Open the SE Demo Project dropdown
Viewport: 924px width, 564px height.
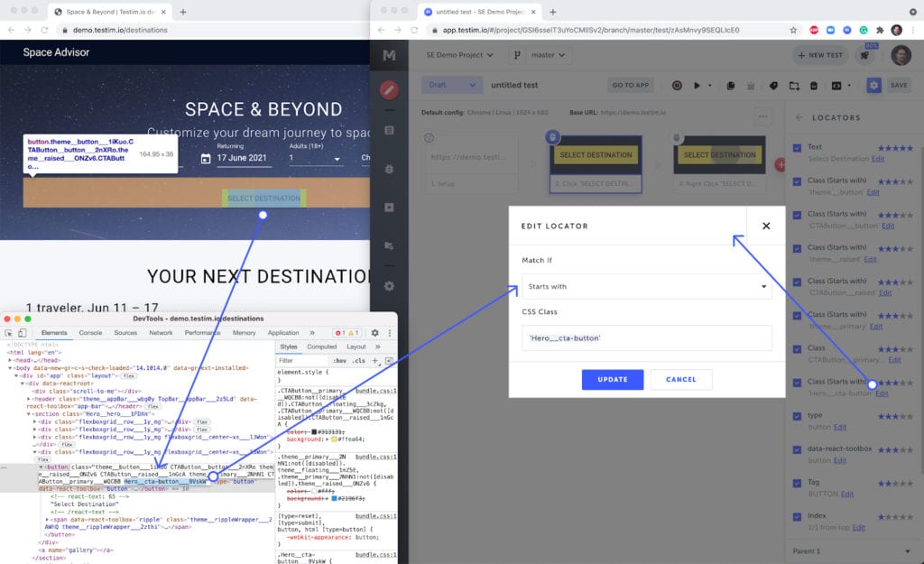(459, 55)
